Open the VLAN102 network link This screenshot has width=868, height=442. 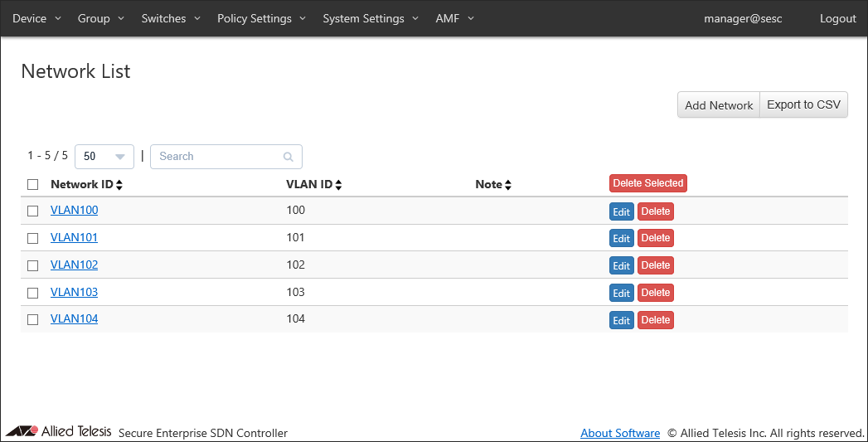click(x=74, y=265)
